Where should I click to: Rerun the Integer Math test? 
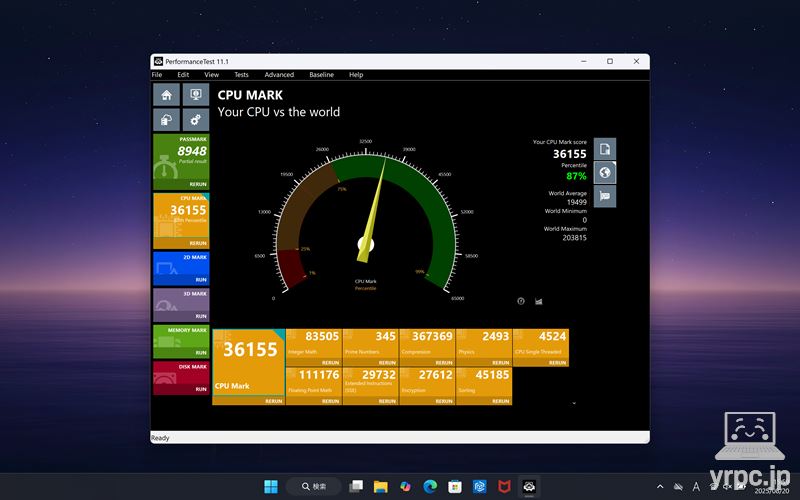[331, 363]
